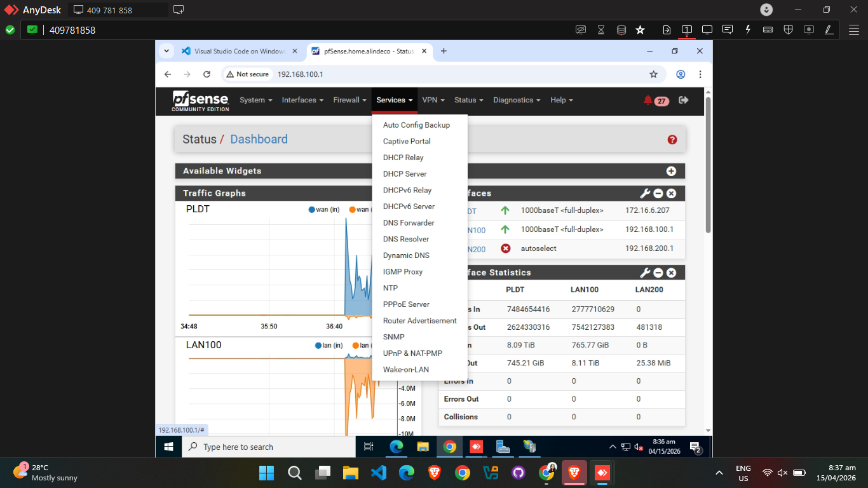Viewport: 868px width, 488px height.
Task: Open AnyDesk chat icon in session toolbar
Action: click(x=728, y=30)
